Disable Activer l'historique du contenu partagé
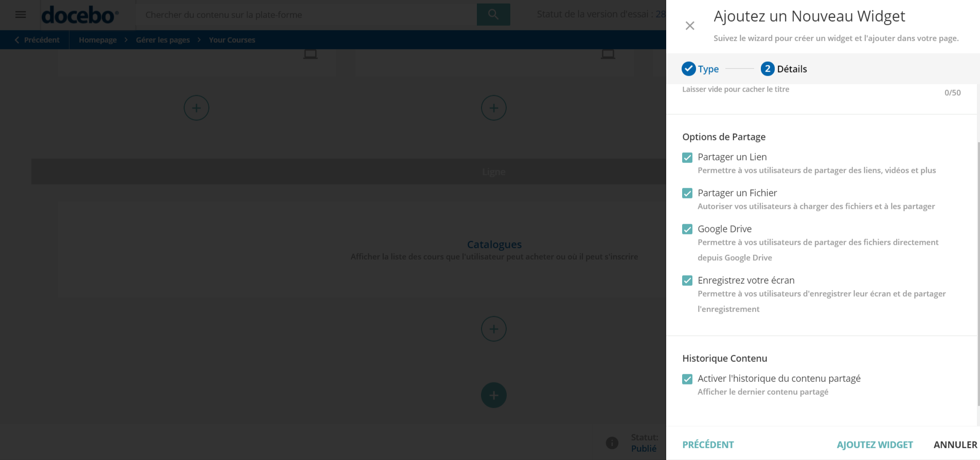Viewport: 980px width, 460px height. point(687,379)
